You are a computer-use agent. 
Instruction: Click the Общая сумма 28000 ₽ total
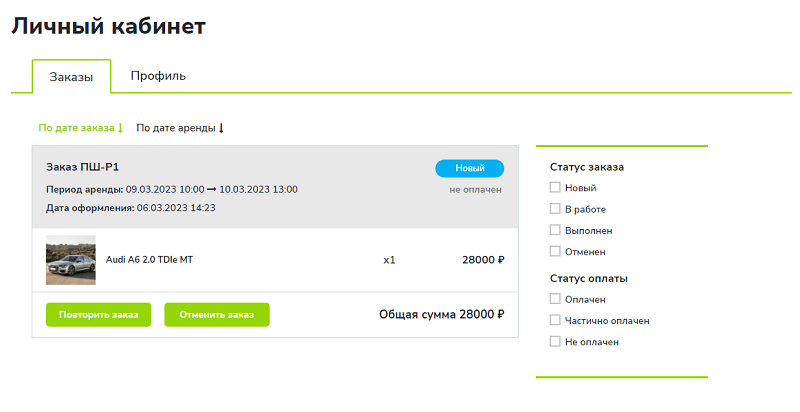(x=441, y=314)
